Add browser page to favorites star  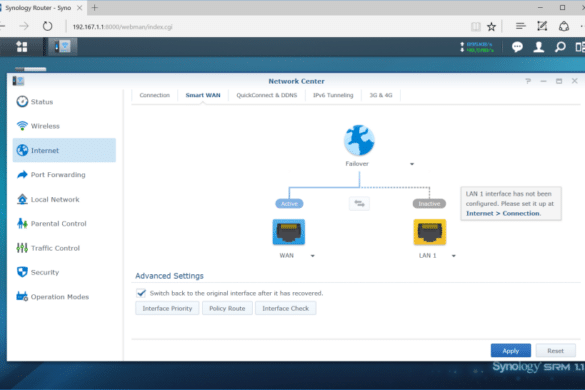[x=491, y=26]
